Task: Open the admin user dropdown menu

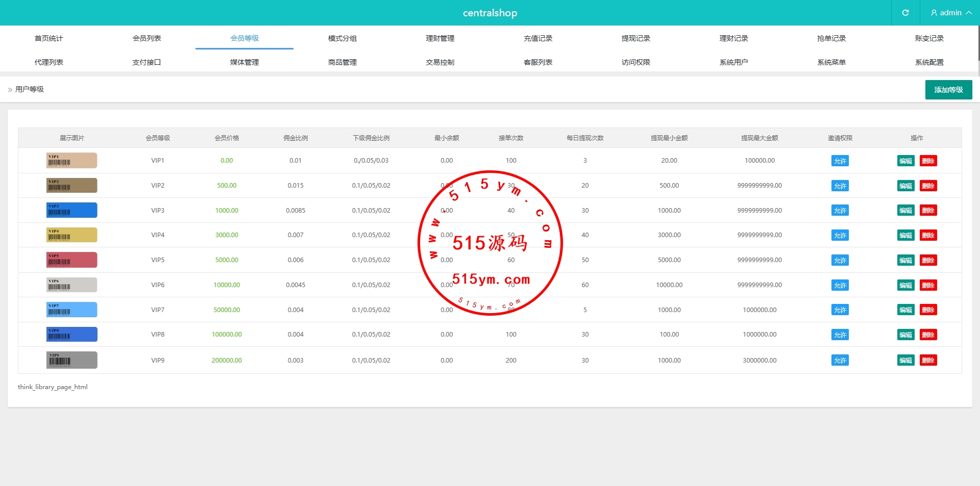Action: coord(950,13)
